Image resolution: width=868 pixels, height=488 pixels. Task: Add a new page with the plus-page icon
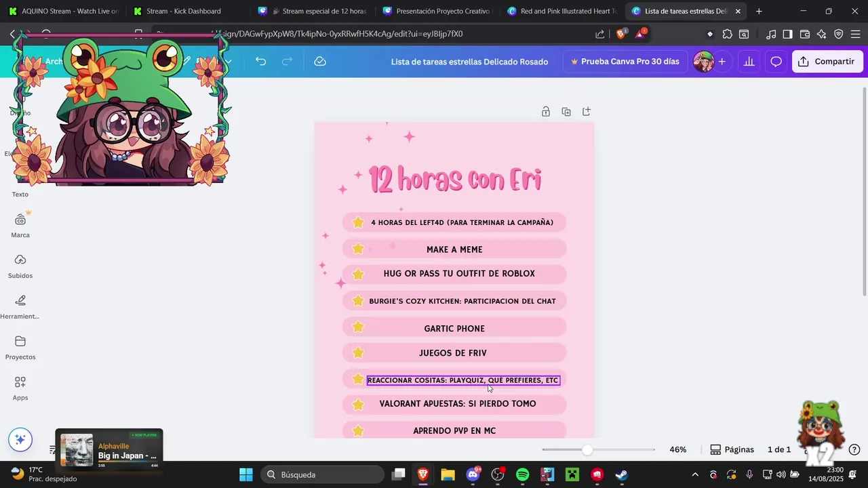tap(587, 112)
